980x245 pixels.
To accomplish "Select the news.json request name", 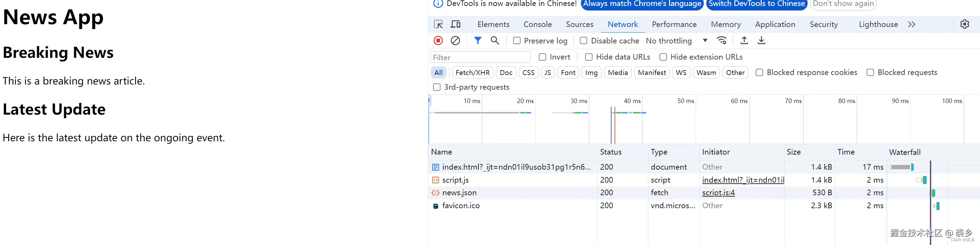I will coord(459,193).
